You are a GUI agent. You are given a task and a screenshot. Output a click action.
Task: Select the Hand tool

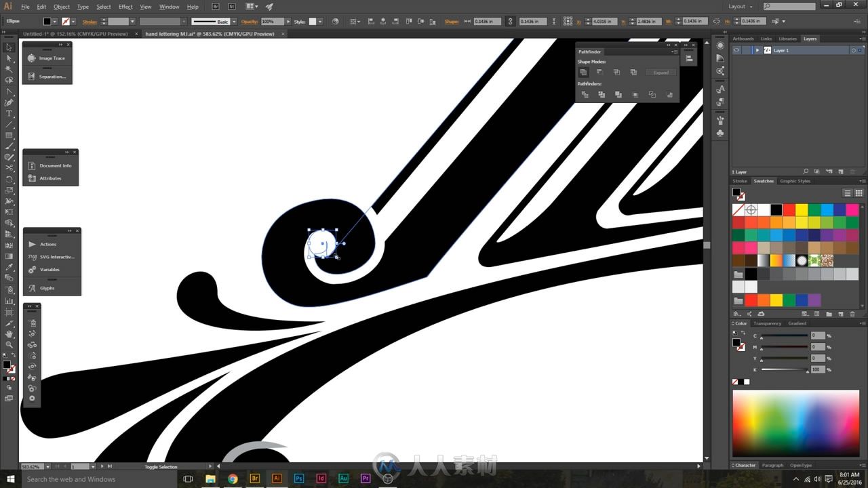[9, 333]
